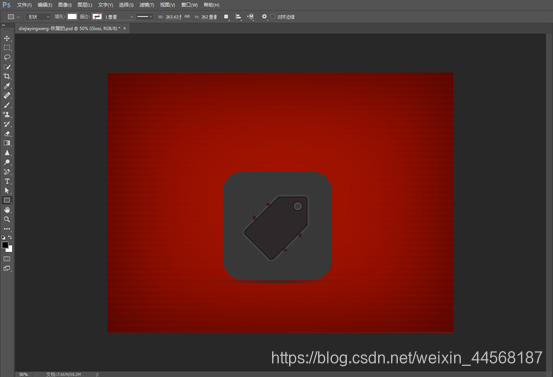Image resolution: width=553 pixels, height=377 pixels.
Task: Open the Image (图像) menu
Action: pyautogui.click(x=65, y=5)
